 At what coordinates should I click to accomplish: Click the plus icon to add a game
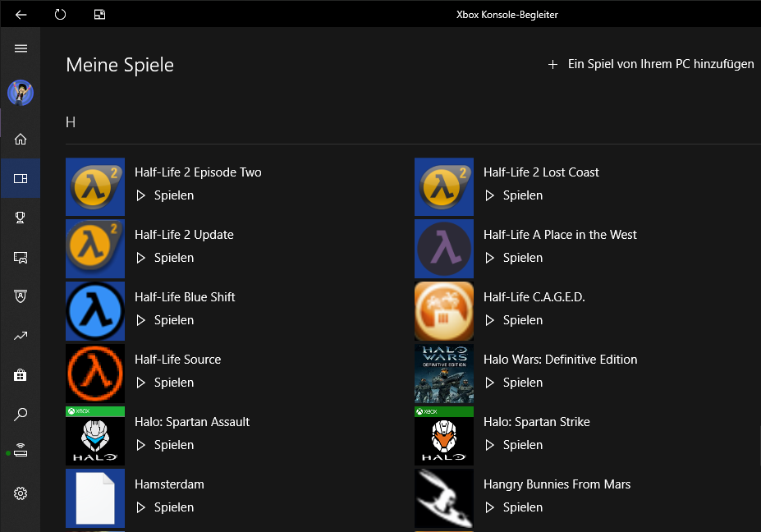552,65
